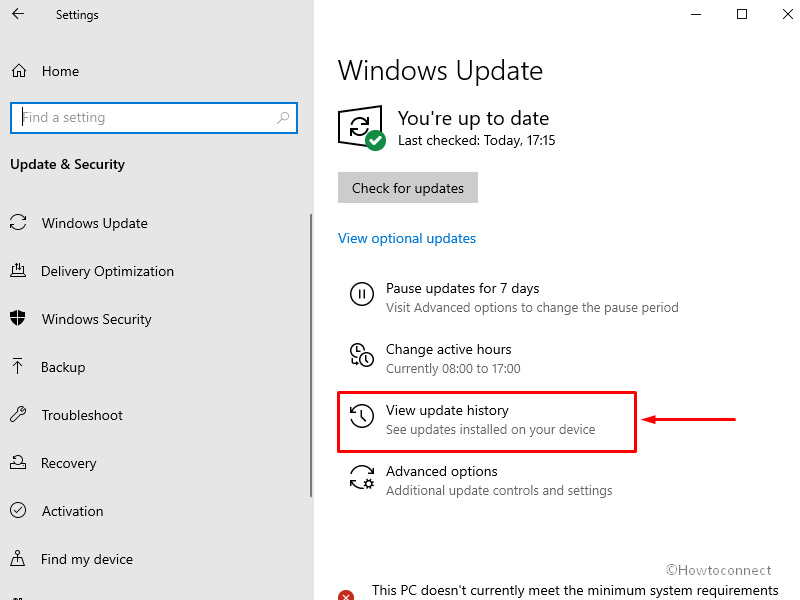Click the update history clock icon
800x600 pixels.
(x=362, y=416)
